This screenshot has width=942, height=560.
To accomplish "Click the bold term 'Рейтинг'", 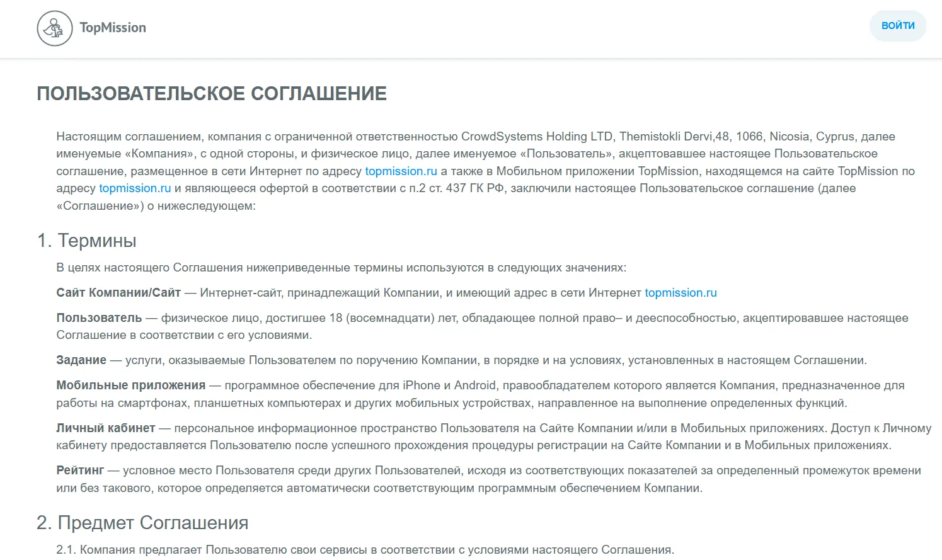I will point(80,471).
